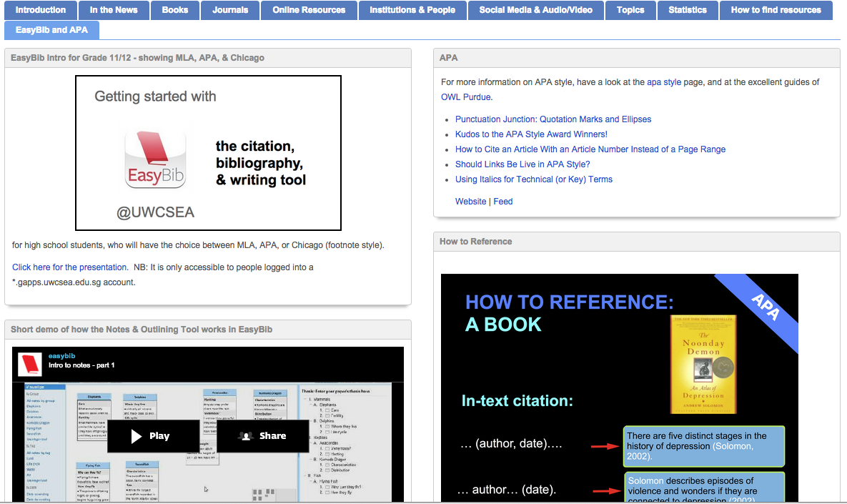Open 'Should Links Be Live in APA Style?'

tap(522, 164)
